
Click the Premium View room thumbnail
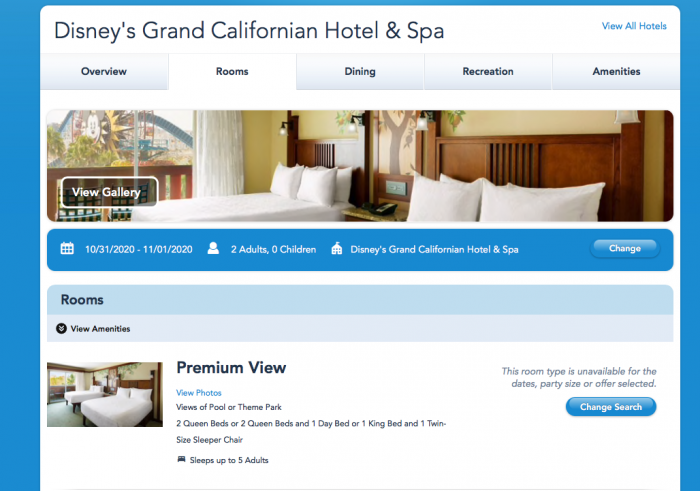click(105, 394)
